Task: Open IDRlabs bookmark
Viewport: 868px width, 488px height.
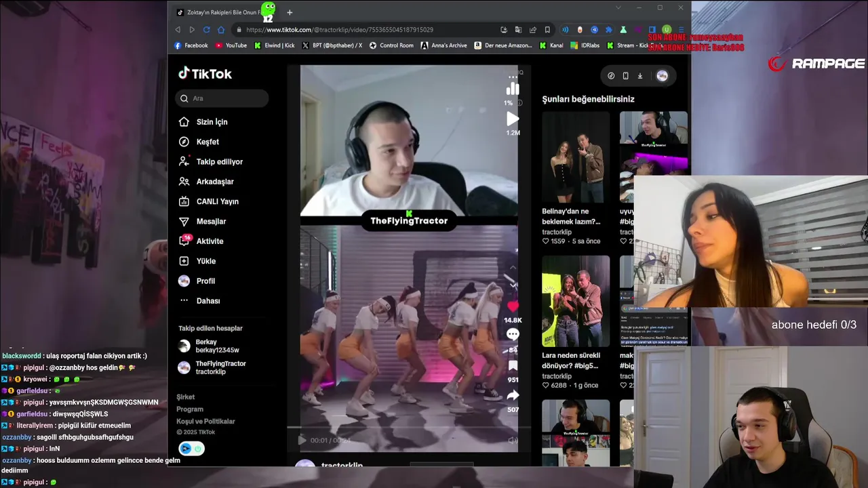Action: (585, 45)
